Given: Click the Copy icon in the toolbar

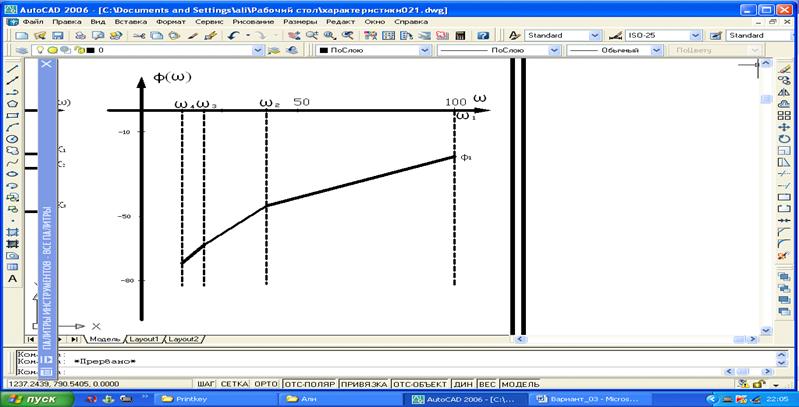Looking at the screenshot, I should [x=157, y=36].
